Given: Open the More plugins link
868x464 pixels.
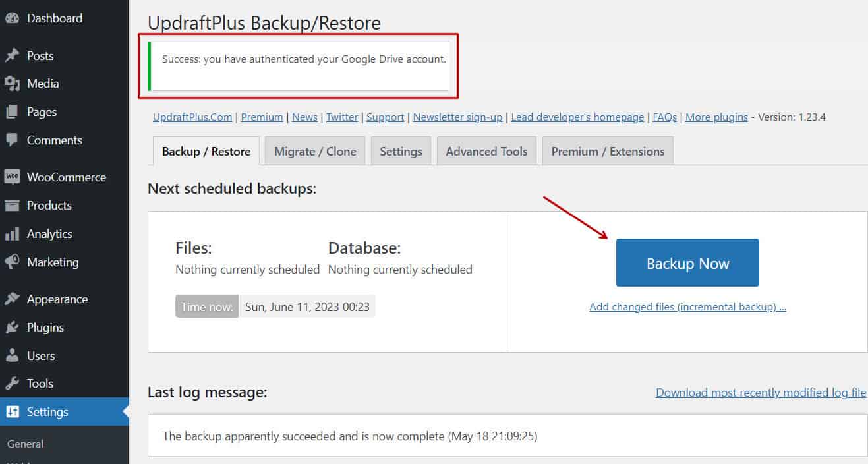Looking at the screenshot, I should click(x=716, y=117).
